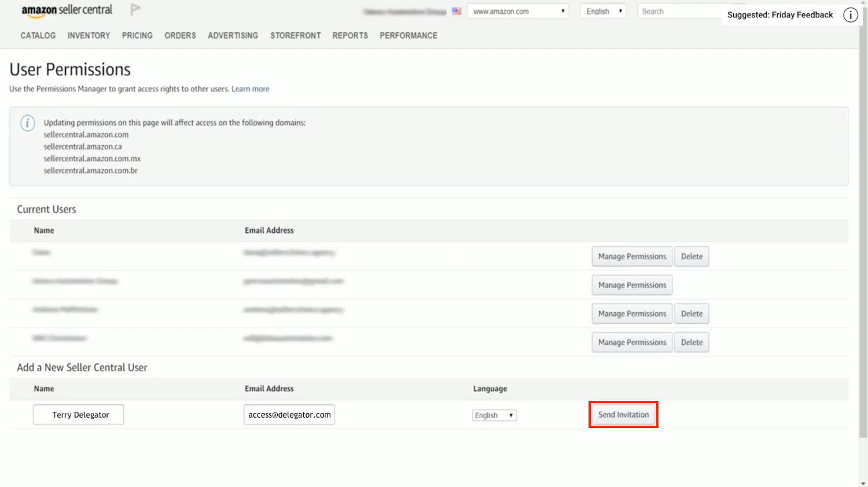This screenshot has width=868, height=487.
Task: Click the Amazon Seller Central logo
Action: click(67, 10)
